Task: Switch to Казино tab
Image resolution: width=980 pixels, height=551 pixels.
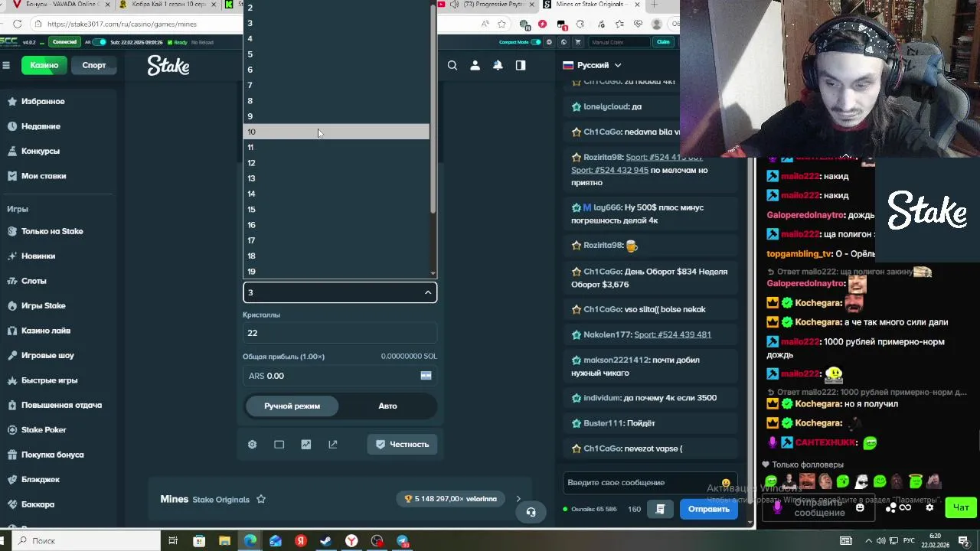Action: (x=44, y=65)
